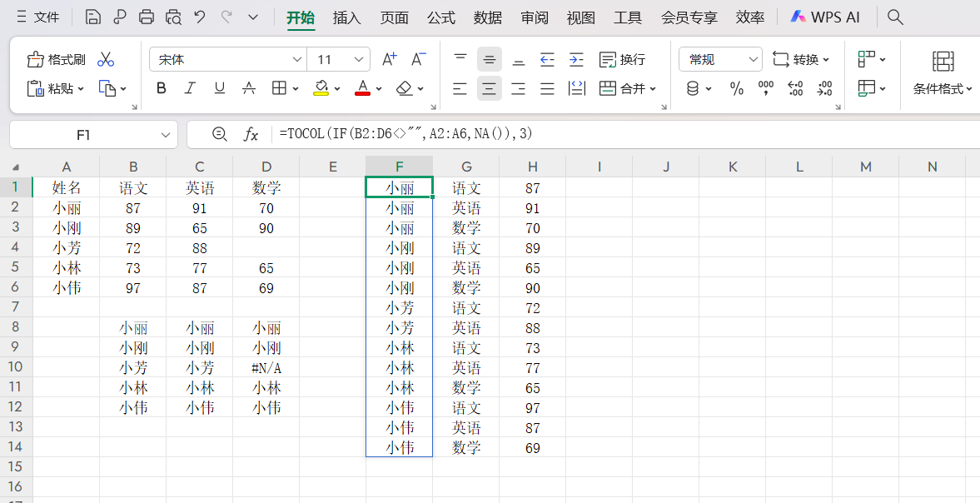Click the strikethrough text icon

[x=249, y=88]
